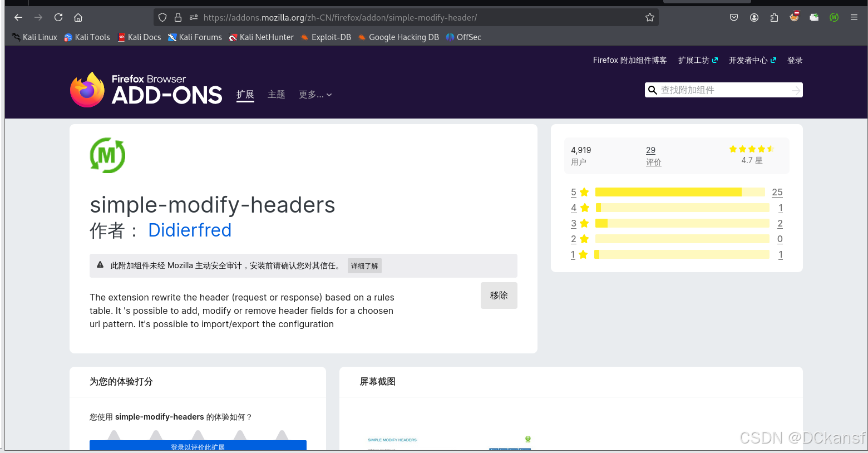Open the 开发者中心 external link

(x=752, y=60)
